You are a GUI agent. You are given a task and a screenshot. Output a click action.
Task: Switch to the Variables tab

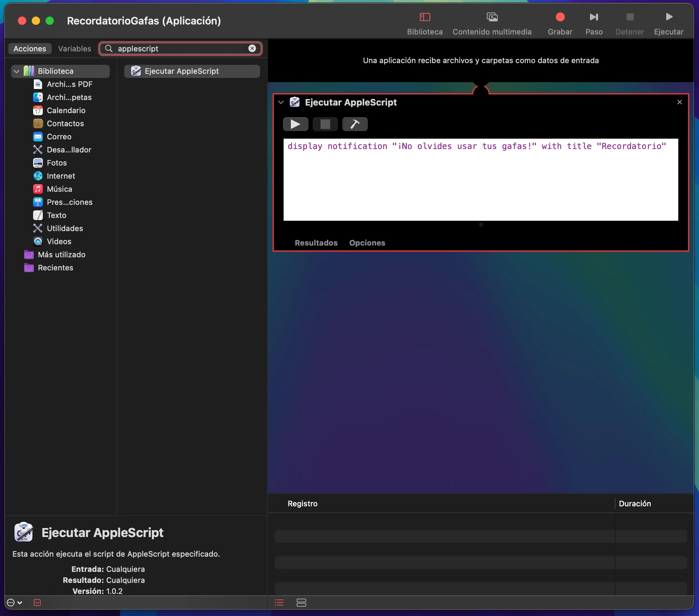75,49
